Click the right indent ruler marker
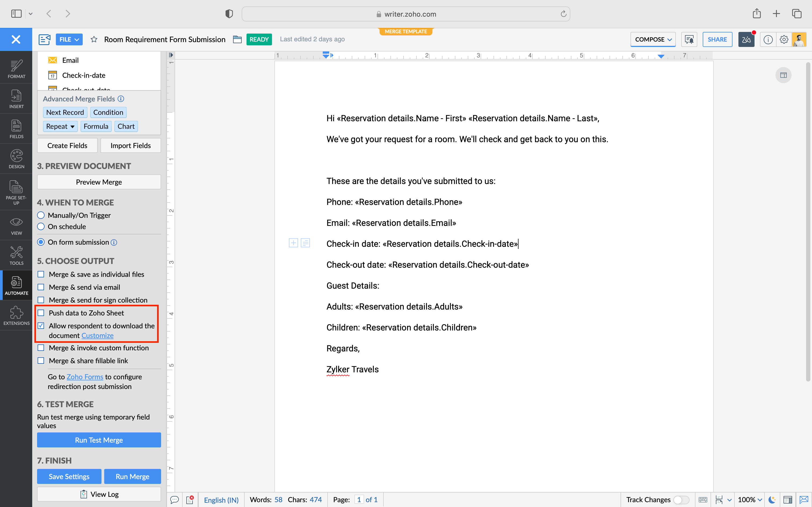Viewport: 812px width, 507px height. pyautogui.click(x=661, y=56)
